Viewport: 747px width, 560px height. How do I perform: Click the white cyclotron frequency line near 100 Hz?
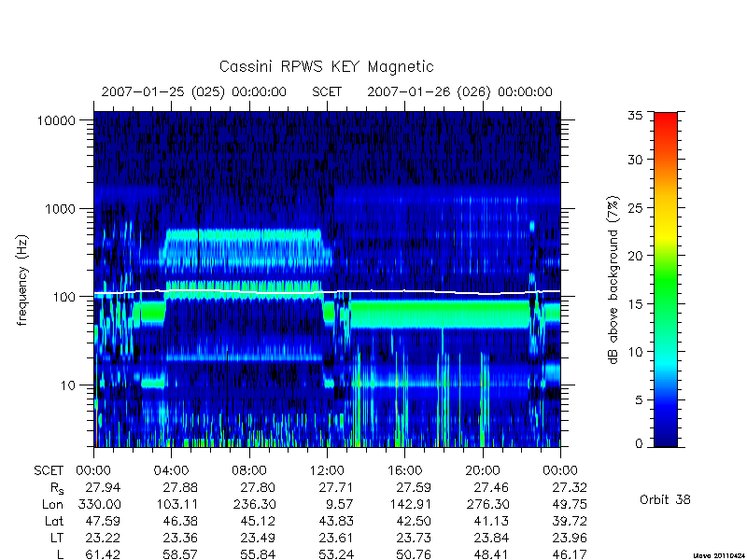point(327,291)
